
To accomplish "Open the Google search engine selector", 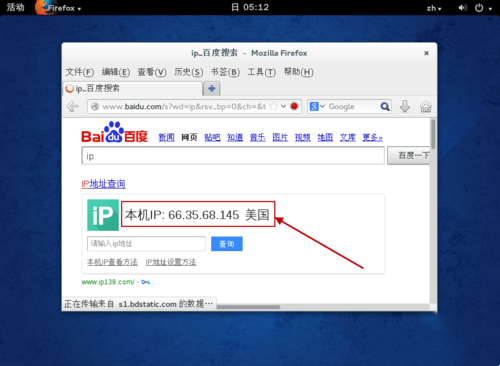I will [317, 107].
